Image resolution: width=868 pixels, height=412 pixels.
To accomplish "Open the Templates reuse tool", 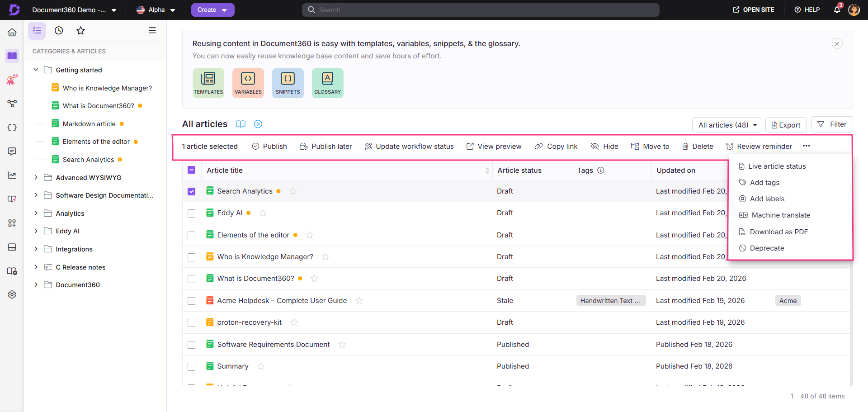I will click(x=208, y=83).
